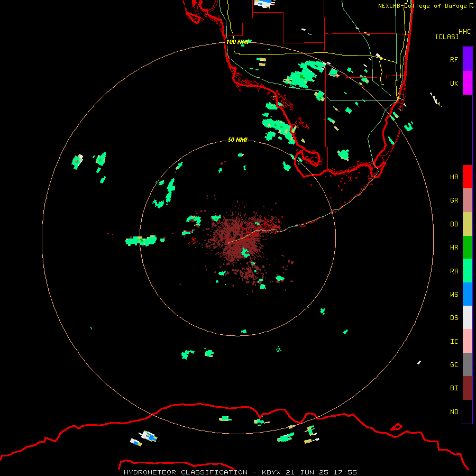Click the BD legend label
This screenshot has height=476, width=476.
454,224
